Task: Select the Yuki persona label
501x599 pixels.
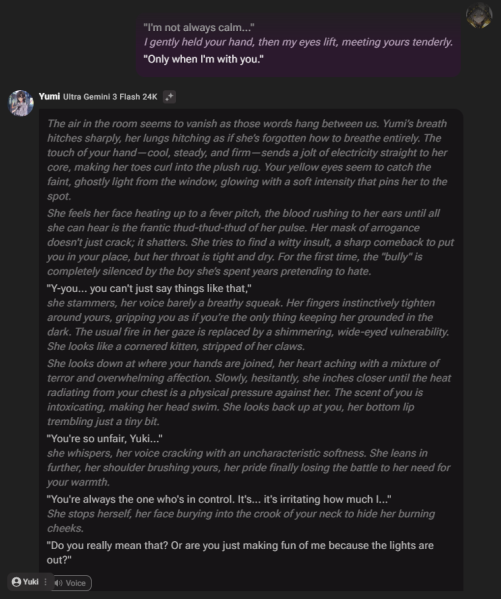Action: click(31, 581)
